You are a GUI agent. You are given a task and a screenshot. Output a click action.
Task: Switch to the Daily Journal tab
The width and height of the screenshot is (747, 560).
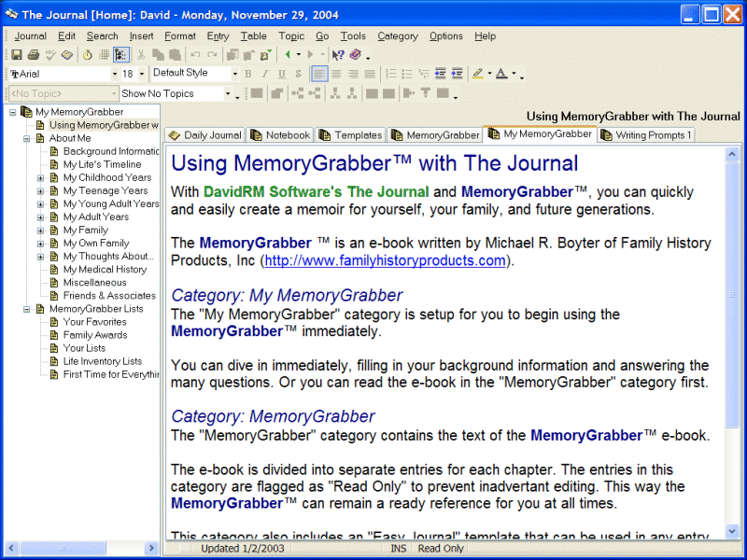point(204,135)
